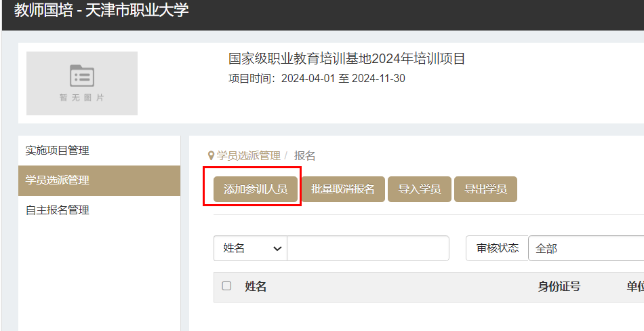Click the 暂无图片 placeholder project image
The width and height of the screenshot is (644, 331).
82,83
